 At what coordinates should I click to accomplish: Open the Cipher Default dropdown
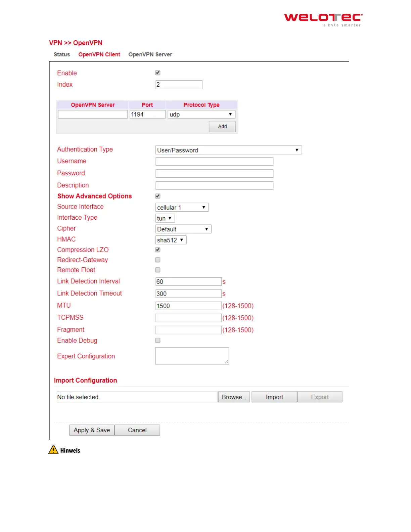point(183,229)
